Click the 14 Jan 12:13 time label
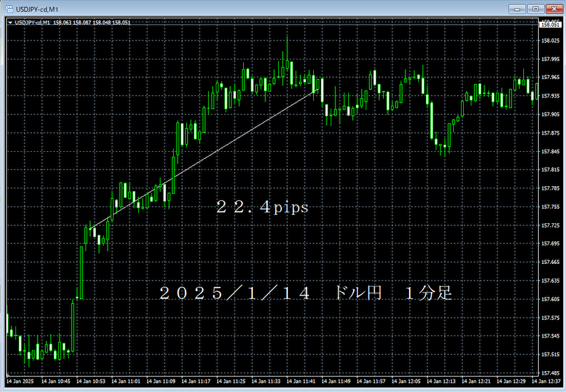Screen dimensions: 566x392 pyautogui.click(x=441, y=381)
